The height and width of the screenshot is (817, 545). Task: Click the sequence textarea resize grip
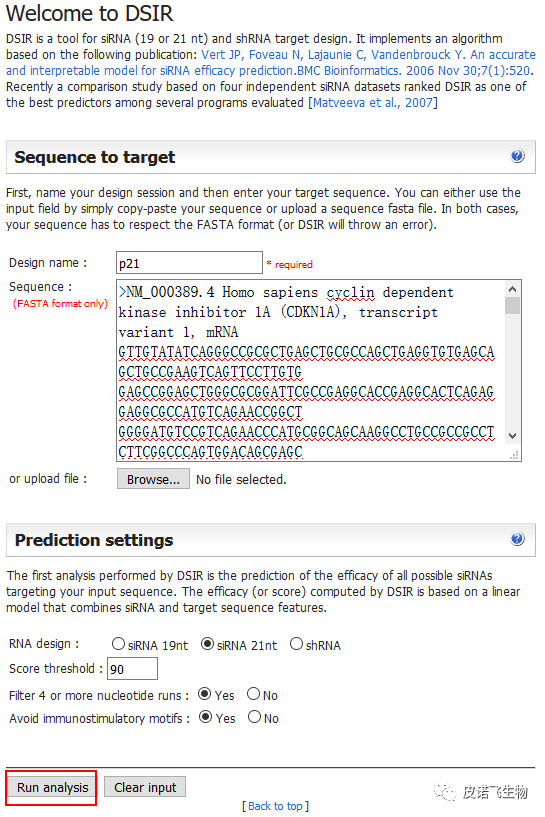pos(514,455)
